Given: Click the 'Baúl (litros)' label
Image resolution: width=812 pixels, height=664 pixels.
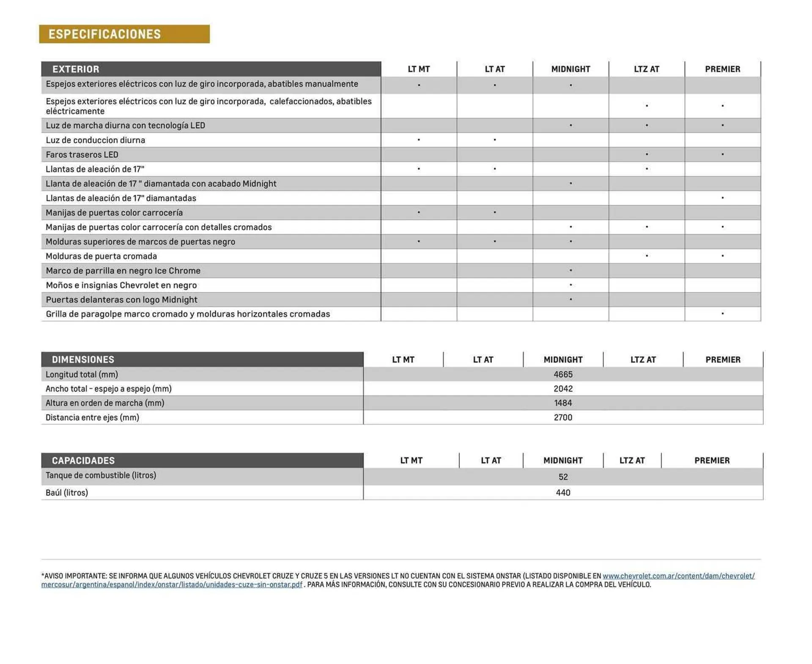Looking at the screenshot, I should pos(67,493).
